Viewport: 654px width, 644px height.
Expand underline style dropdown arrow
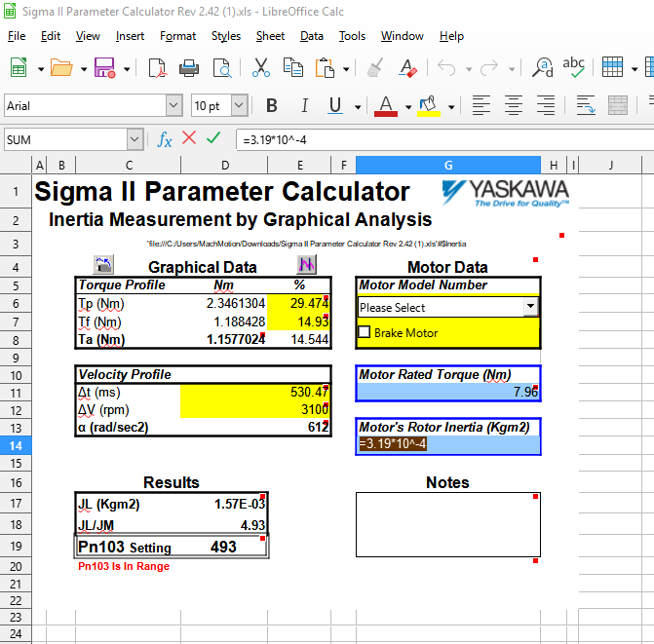click(x=358, y=107)
